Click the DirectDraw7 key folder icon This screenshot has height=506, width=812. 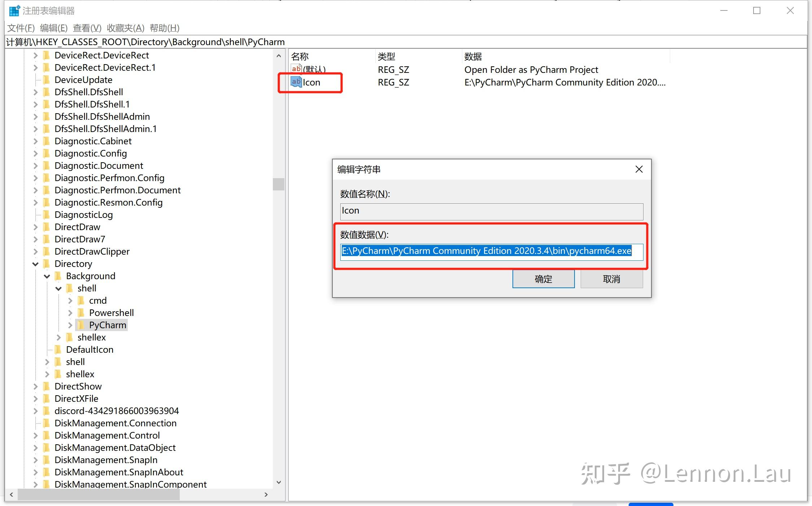point(47,239)
